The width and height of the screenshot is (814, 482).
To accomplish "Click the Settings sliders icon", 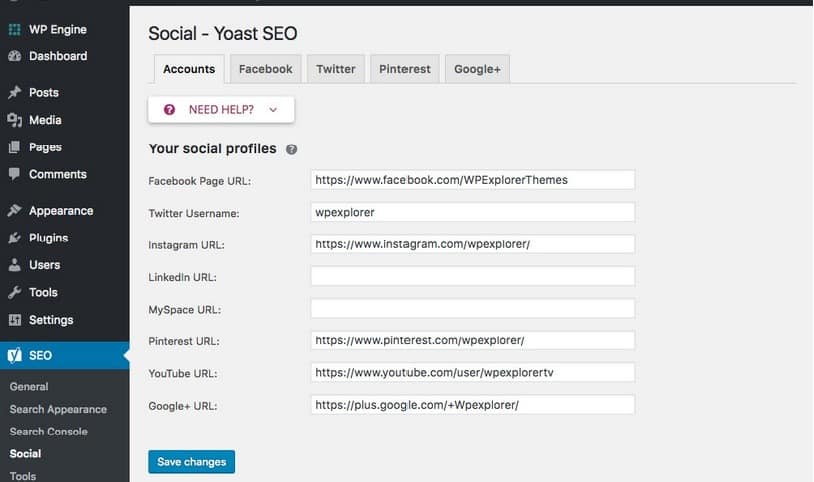I will (15, 320).
